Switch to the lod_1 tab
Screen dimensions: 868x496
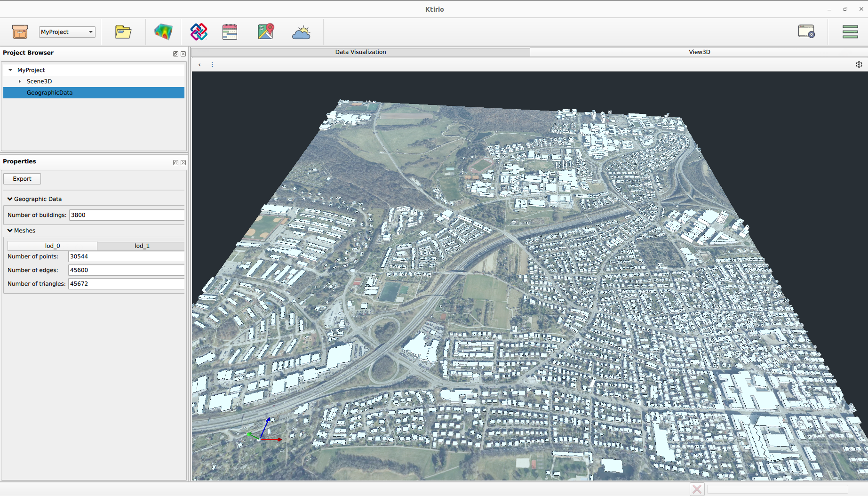point(142,246)
